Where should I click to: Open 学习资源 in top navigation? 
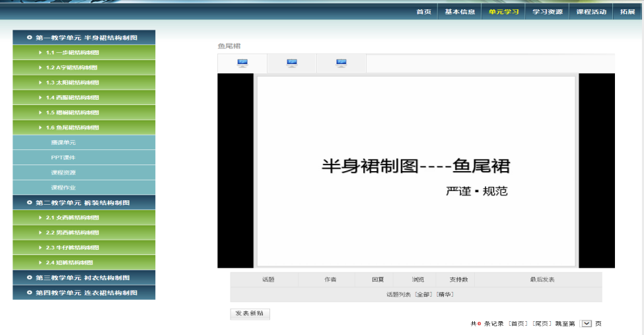(x=548, y=12)
